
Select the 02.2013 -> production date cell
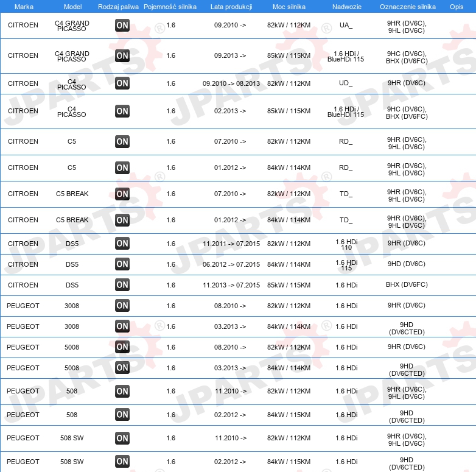pos(230,111)
